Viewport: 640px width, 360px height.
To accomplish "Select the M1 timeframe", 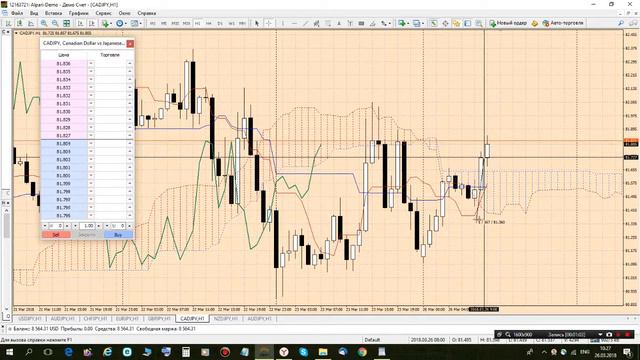I will click(x=153, y=23).
